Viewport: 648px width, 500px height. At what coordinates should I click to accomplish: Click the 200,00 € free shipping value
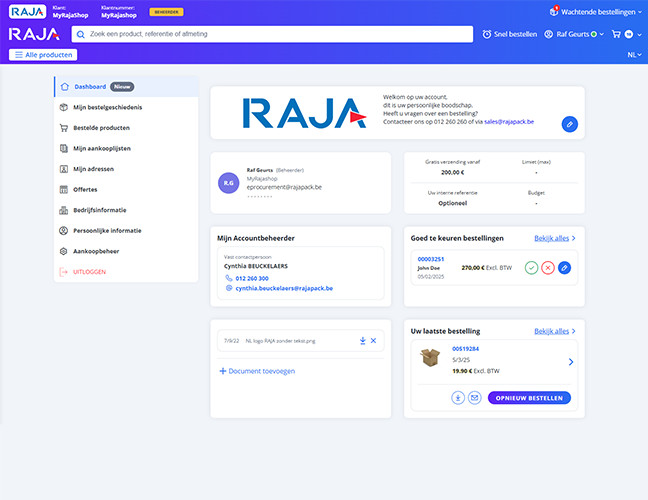pos(453,172)
